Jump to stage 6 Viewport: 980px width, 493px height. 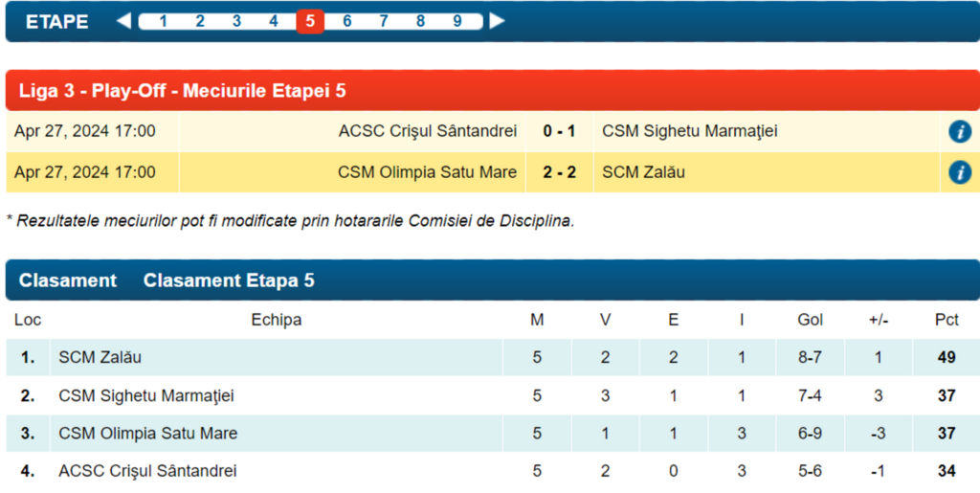346,21
